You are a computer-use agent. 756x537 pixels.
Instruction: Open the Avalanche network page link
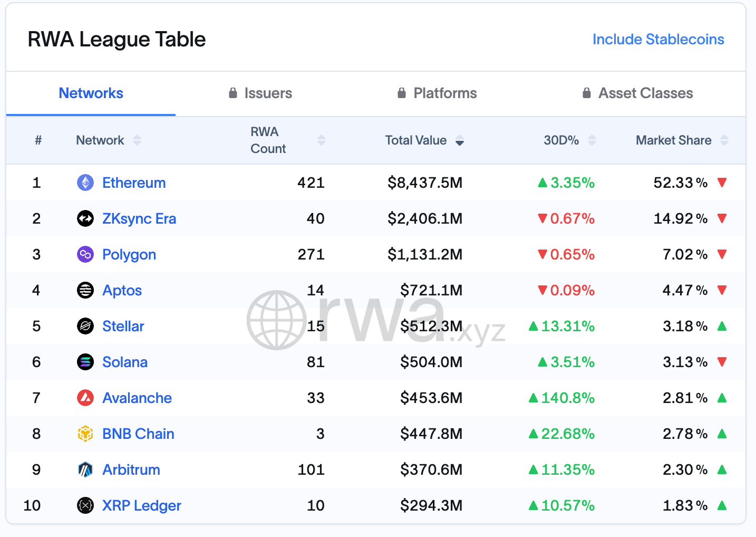pos(137,398)
